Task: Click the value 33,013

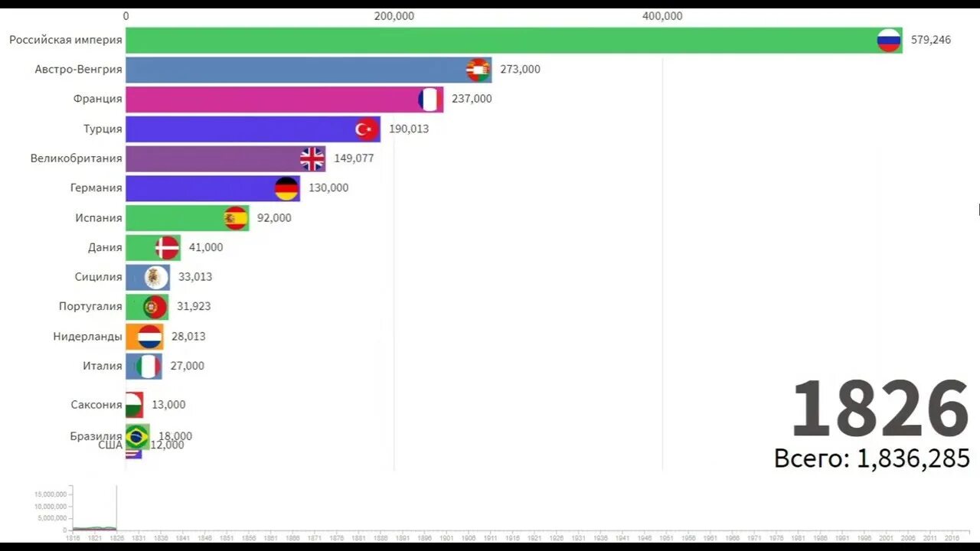Action: pos(195,277)
